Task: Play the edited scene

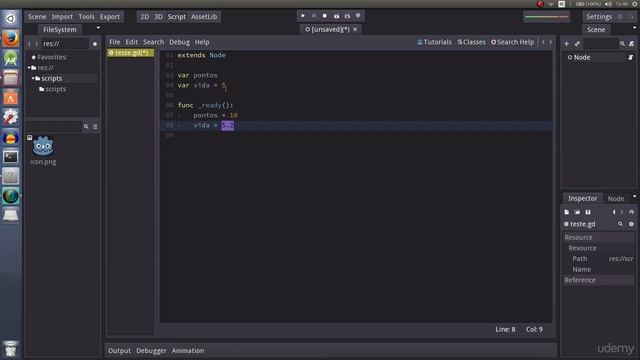Action: (x=336, y=16)
